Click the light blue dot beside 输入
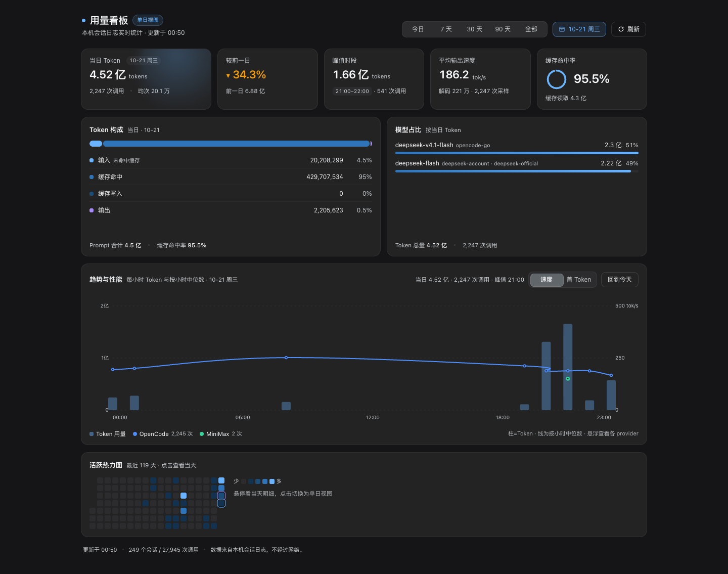This screenshot has height=574, width=728. 92,160
